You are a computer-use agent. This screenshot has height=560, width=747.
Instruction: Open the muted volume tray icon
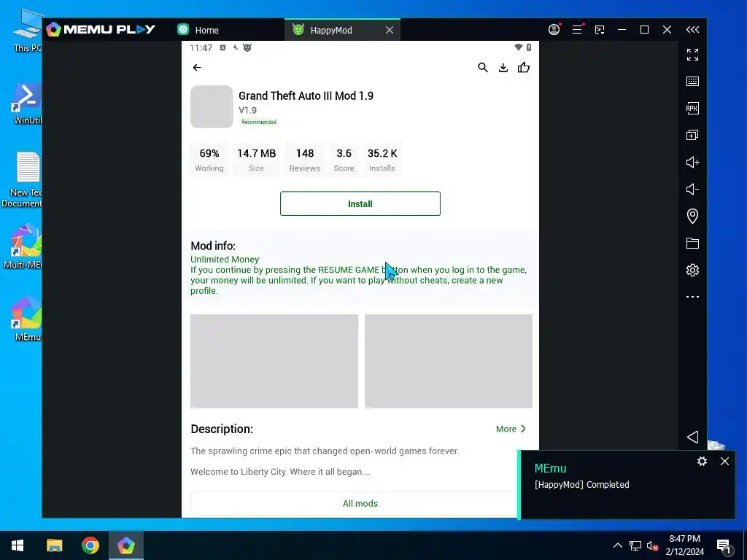click(652, 545)
